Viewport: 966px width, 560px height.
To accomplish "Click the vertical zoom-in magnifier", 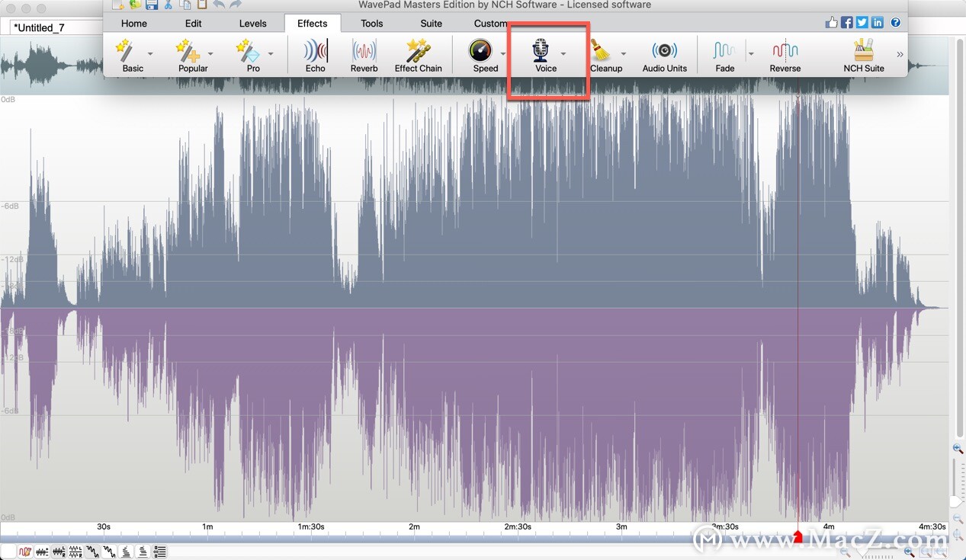I will [958, 449].
